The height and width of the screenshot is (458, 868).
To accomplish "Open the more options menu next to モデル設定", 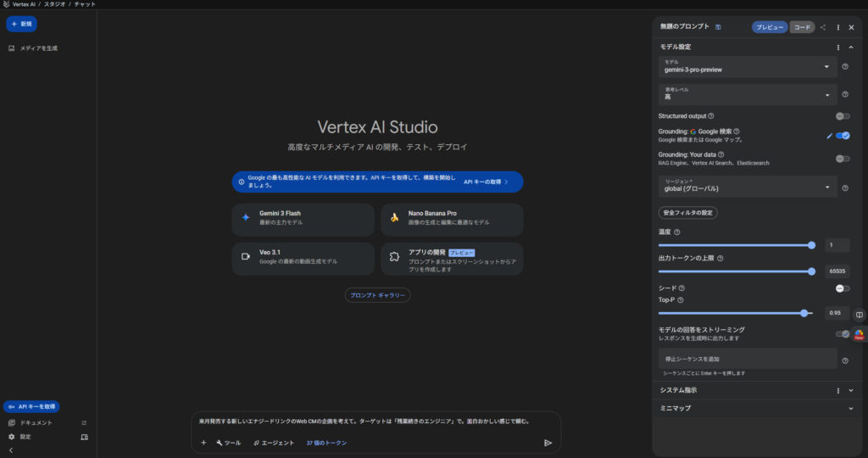I will [x=838, y=47].
